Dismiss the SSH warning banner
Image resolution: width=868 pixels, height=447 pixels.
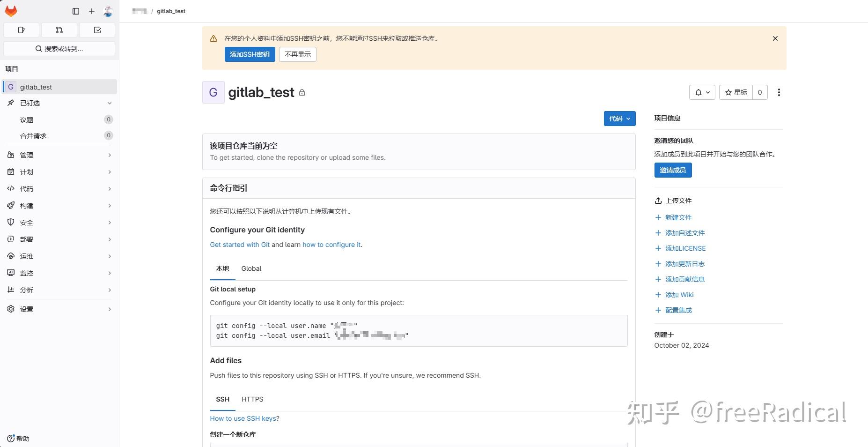tap(775, 38)
